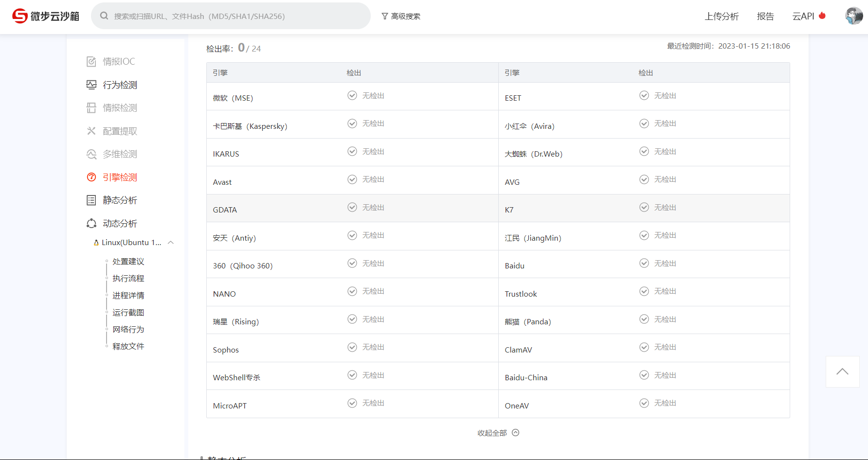Open 高级搜索 filter options
The width and height of the screenshot is (868, 460).
point(401,16)
